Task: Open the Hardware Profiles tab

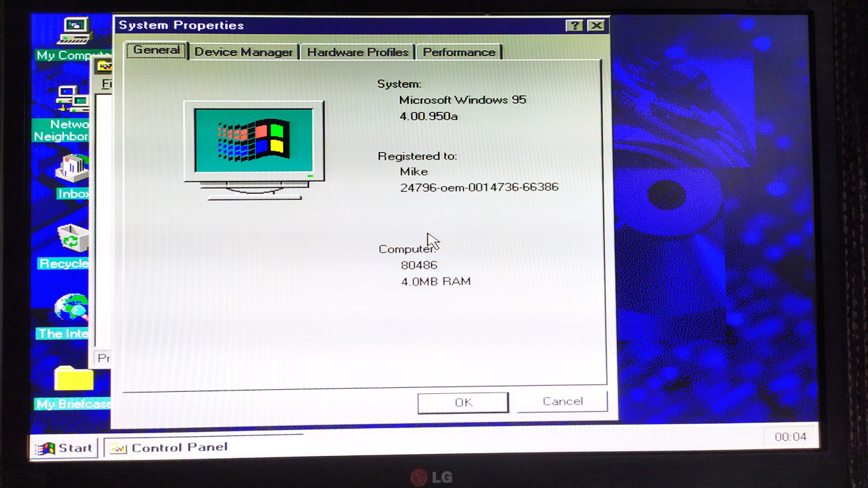Action: (x=357, y=52)
